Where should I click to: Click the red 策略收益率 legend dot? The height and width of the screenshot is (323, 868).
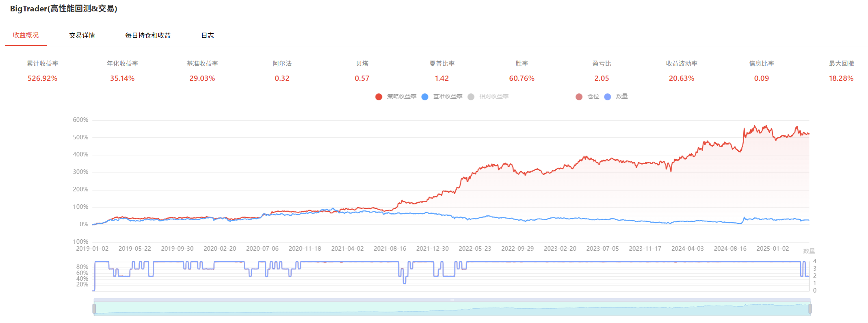[379, 97]
